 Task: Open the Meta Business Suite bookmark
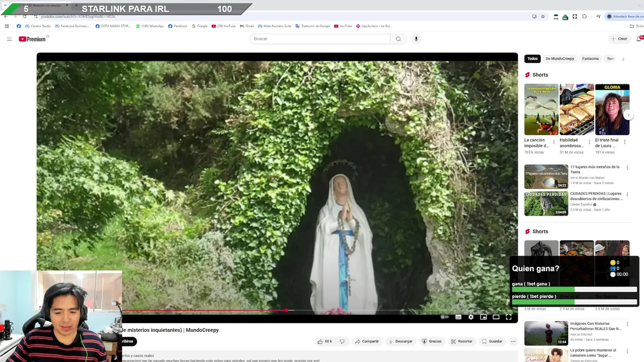coord(275,26)
